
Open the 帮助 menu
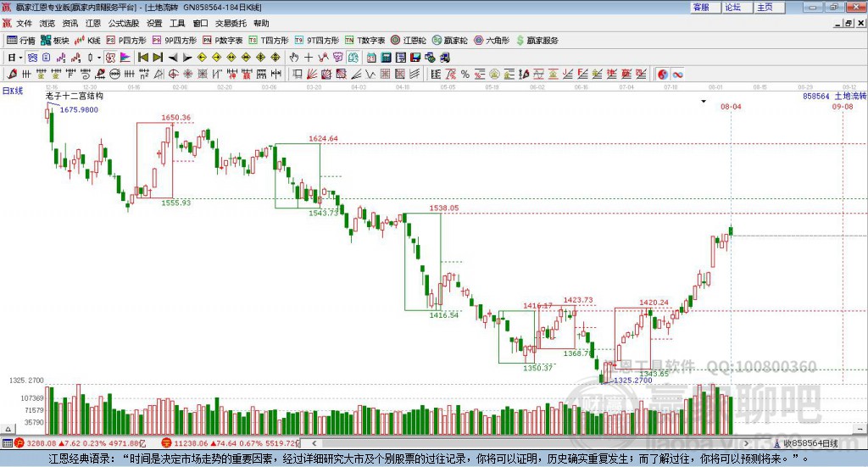point(261,23)
